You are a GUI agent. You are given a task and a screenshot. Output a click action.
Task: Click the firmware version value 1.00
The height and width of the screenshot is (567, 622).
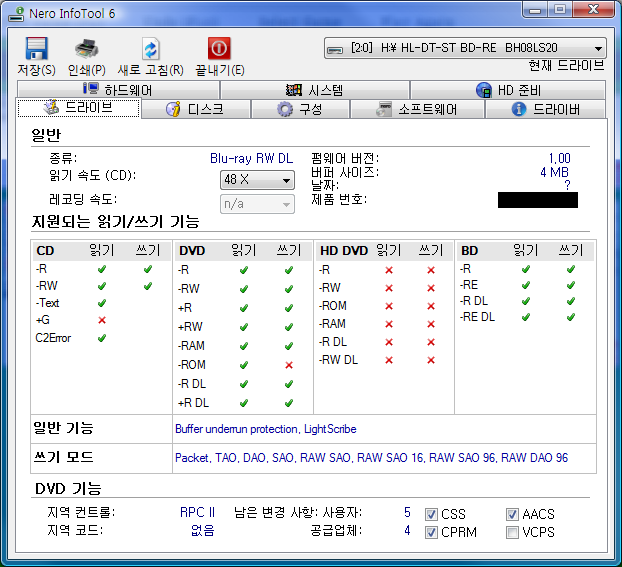(559, 159)
